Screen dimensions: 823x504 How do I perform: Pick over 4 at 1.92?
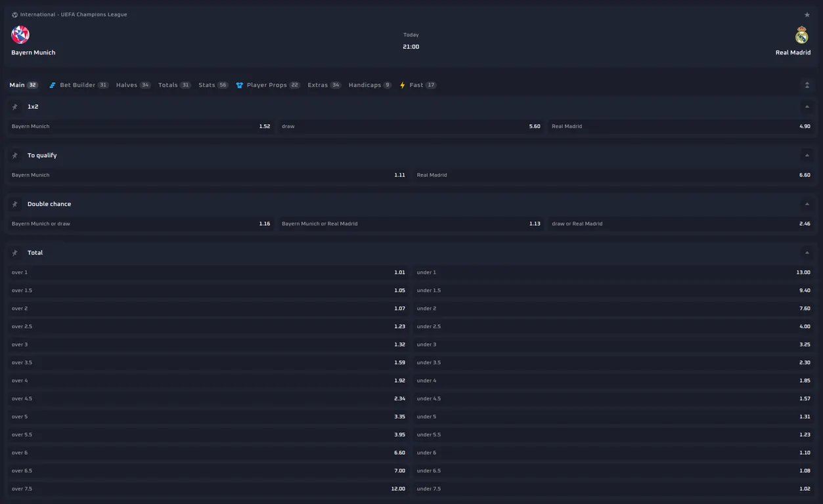pyautogui.click(x=208, y=381)
